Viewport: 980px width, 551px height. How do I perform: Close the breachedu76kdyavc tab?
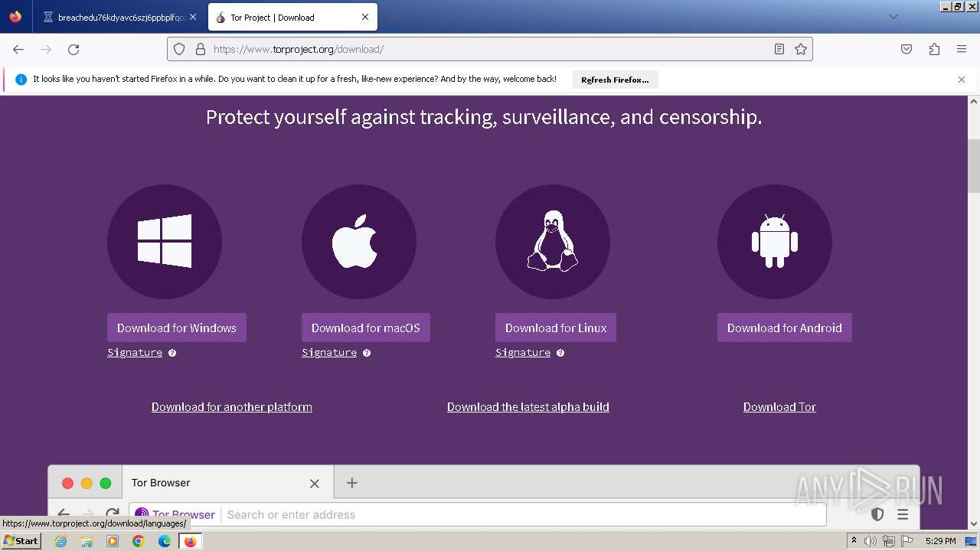pos(193,17)
